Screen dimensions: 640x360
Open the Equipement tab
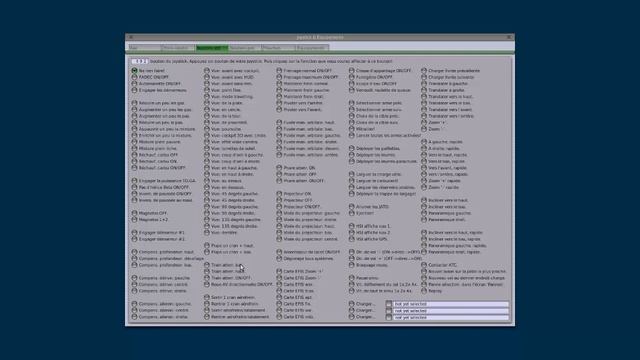[312, 48]
